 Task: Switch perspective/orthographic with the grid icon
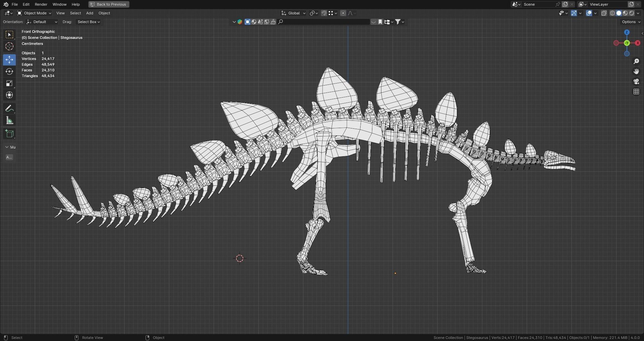coord(636,92)
